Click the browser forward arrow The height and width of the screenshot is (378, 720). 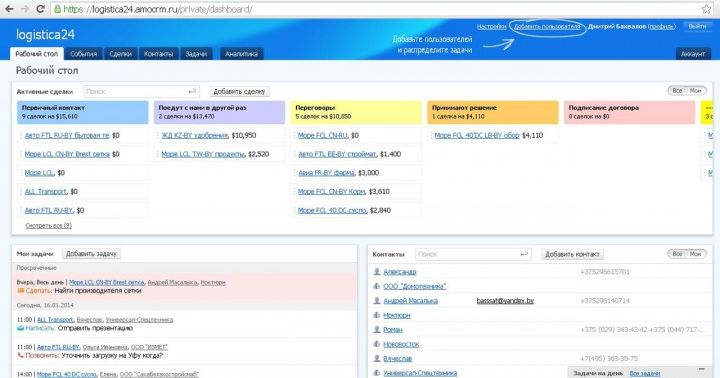tap(24, 9)
